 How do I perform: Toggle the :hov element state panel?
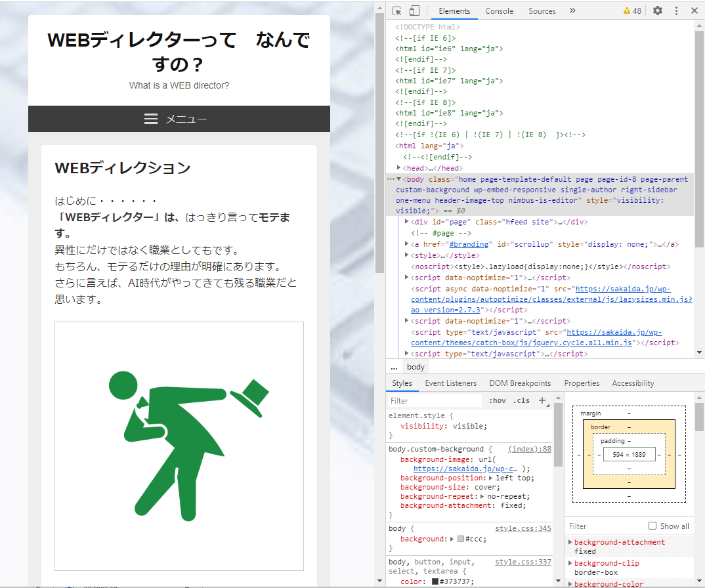coord(498,400)
